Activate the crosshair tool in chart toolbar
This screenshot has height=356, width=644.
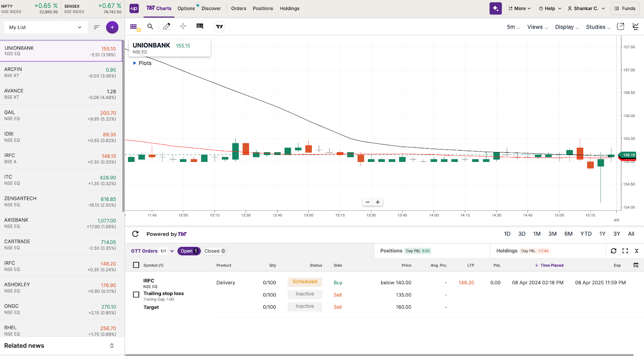(x=183, y=27)
